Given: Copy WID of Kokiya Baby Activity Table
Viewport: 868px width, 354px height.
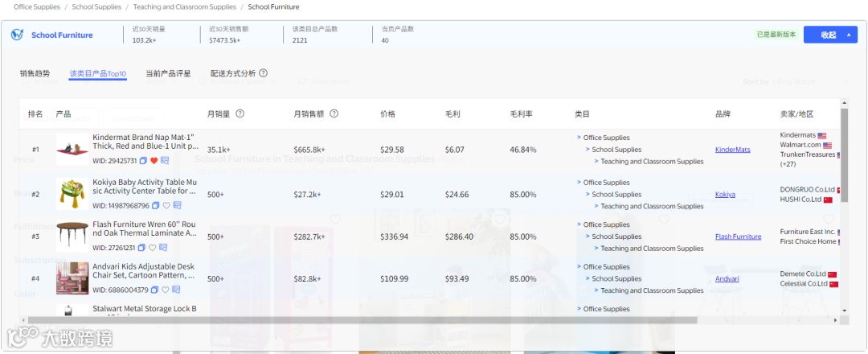Looking at the screenshot, I should [156, 205].
